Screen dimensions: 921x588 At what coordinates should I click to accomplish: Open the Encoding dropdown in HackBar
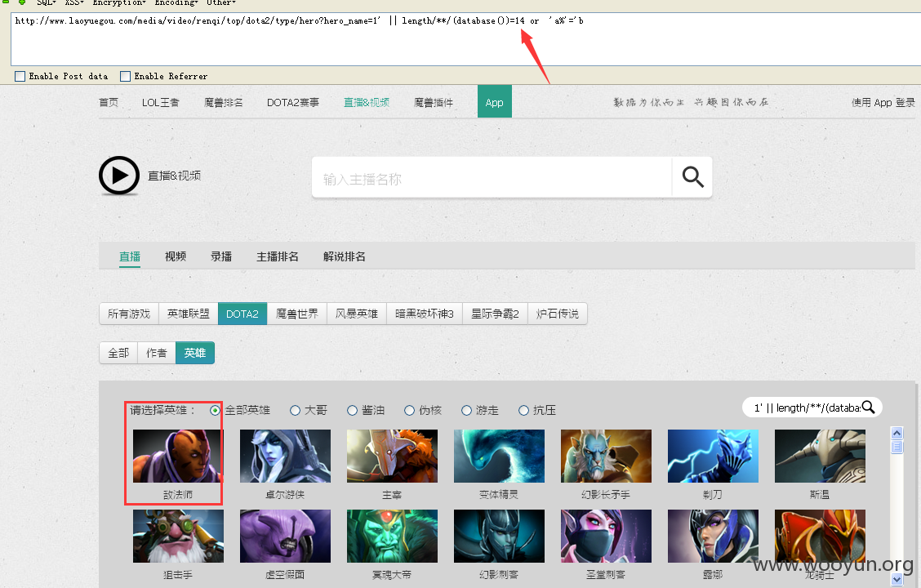coord(176,3)
